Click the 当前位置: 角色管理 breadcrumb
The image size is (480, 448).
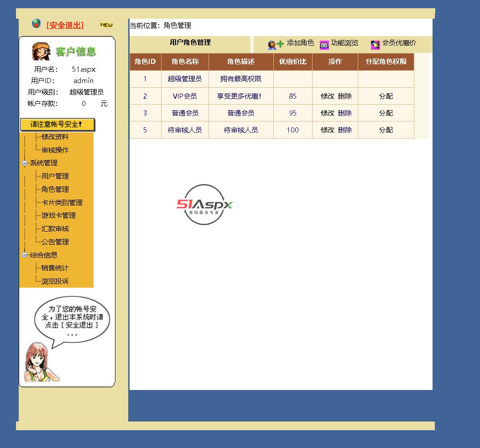(x=161, y=26)
